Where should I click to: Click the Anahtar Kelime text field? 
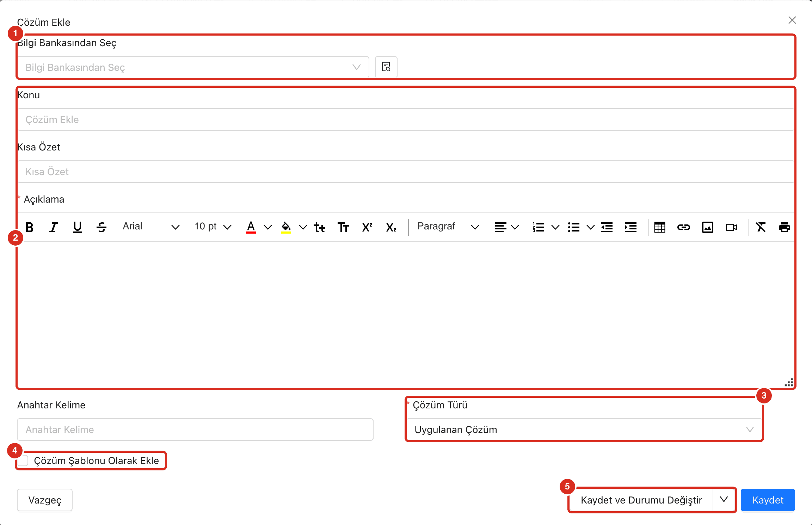pos(195,430)
